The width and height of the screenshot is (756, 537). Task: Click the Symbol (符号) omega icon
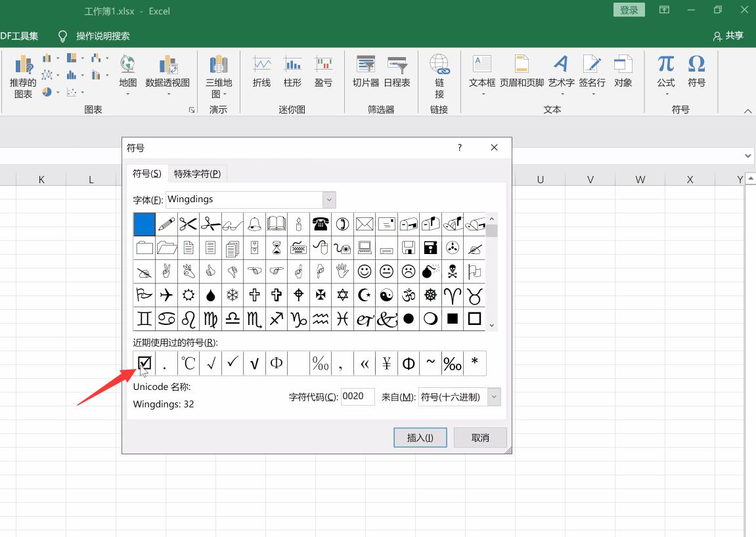696,64
